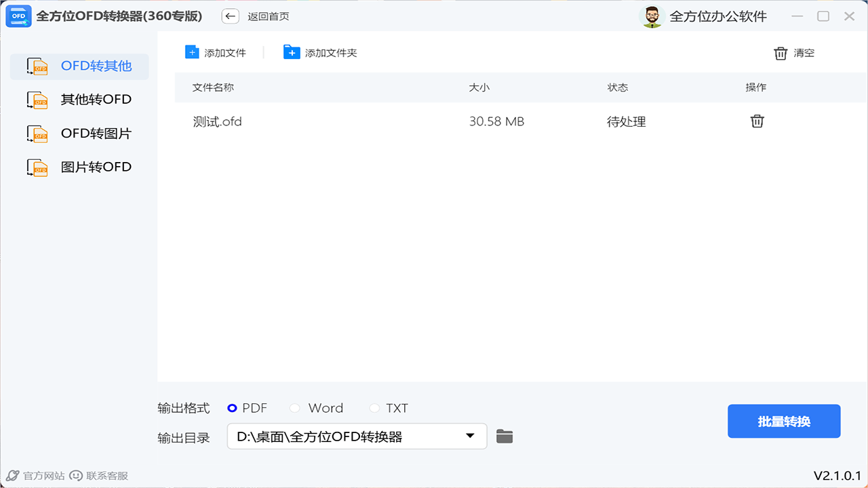Click 返回首页 to return home
The height and width of the screenshot is (488, 868).
click(269, 16)
